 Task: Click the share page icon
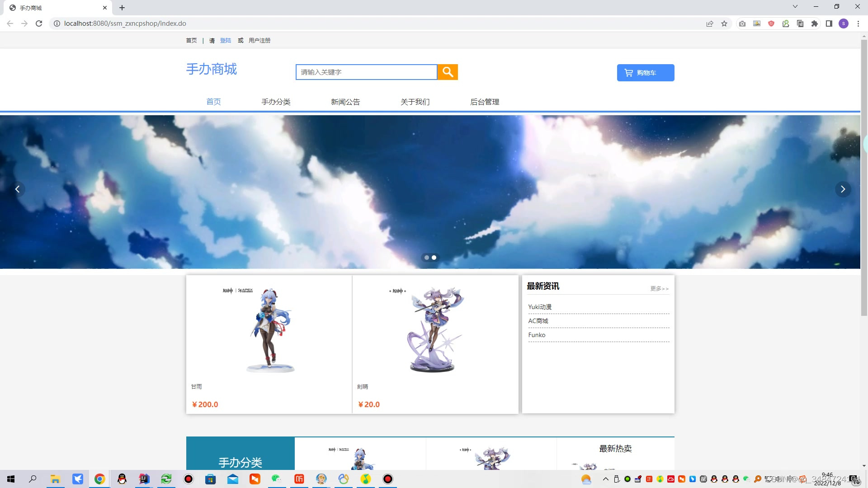point(710,23)
